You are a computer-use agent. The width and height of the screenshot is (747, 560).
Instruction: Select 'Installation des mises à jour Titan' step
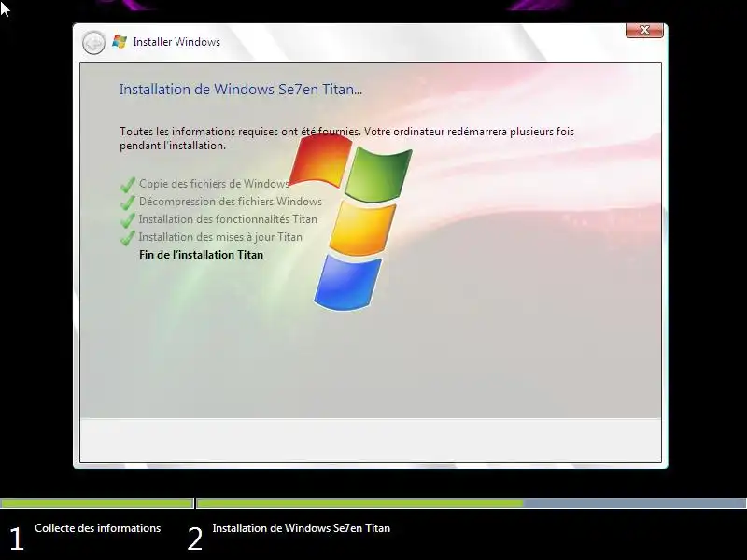pos(220,237)
